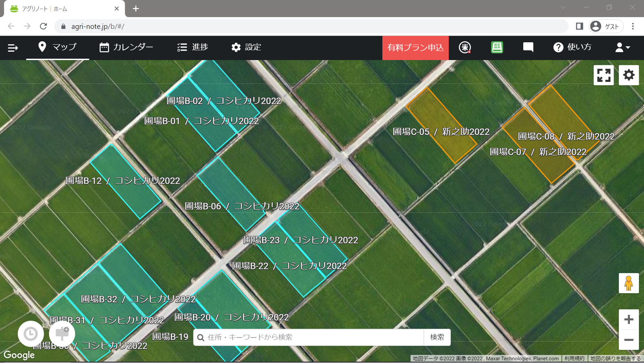644x363 pixels.
Task: Select field 圃場B-23 label
Action: click(301, 240)
